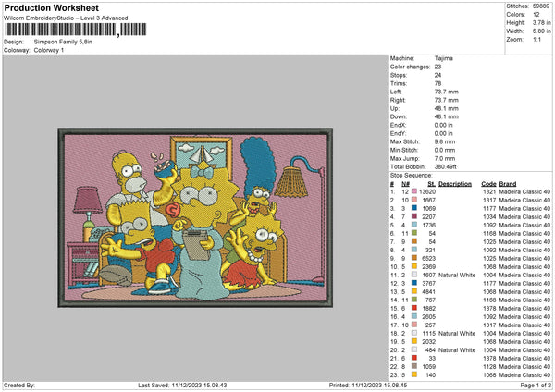Click "Wilcom EmbroideryStudio – Level 3 Advanced" text
555x392 pixels.
(66, 18)
